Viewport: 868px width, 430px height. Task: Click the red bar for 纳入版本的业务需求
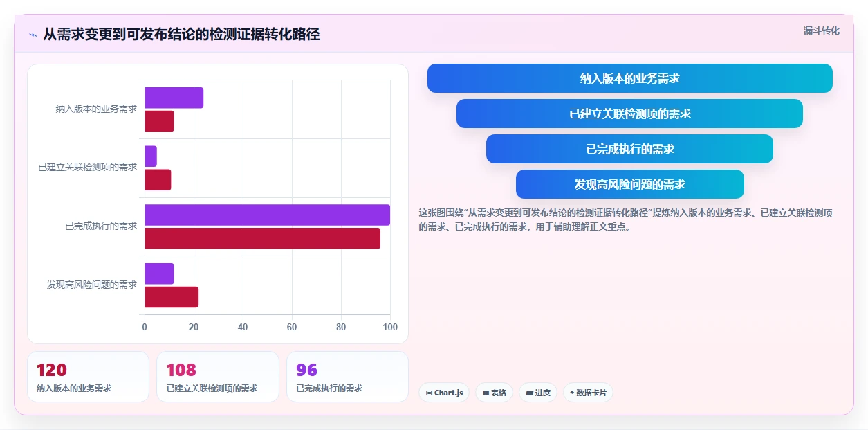point(159,121)
